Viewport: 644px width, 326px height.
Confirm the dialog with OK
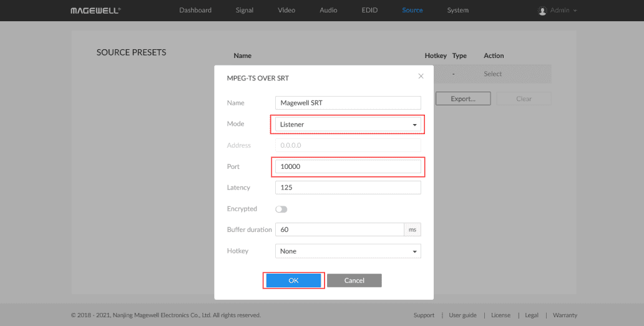[293, 280]
